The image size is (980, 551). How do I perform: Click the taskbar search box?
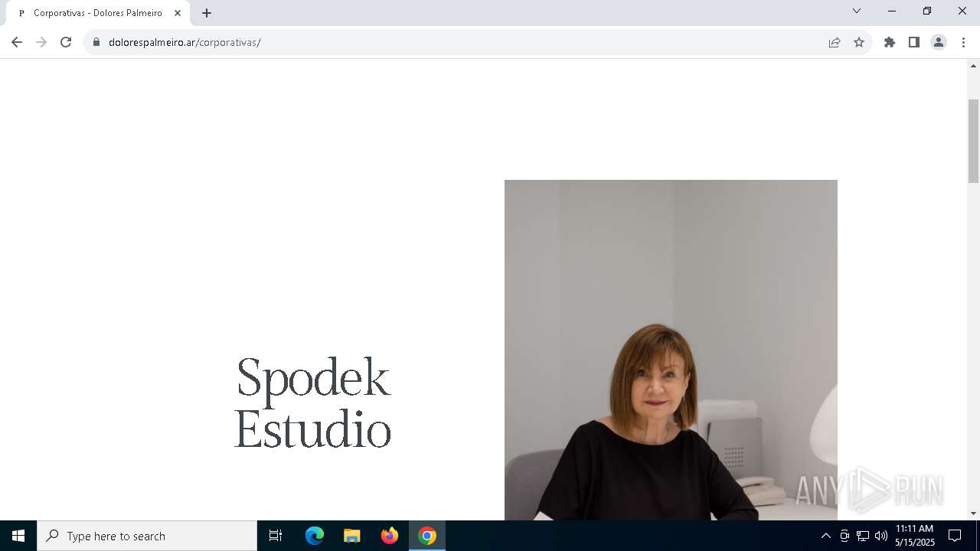[x=147, y=536]
